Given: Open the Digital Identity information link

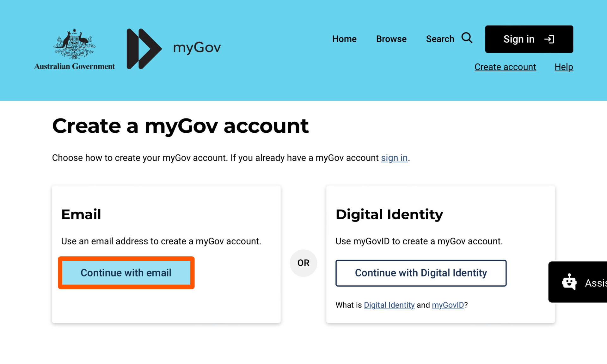Looking at the screenshot, I should pyautogui.click(x=389, y=305).
